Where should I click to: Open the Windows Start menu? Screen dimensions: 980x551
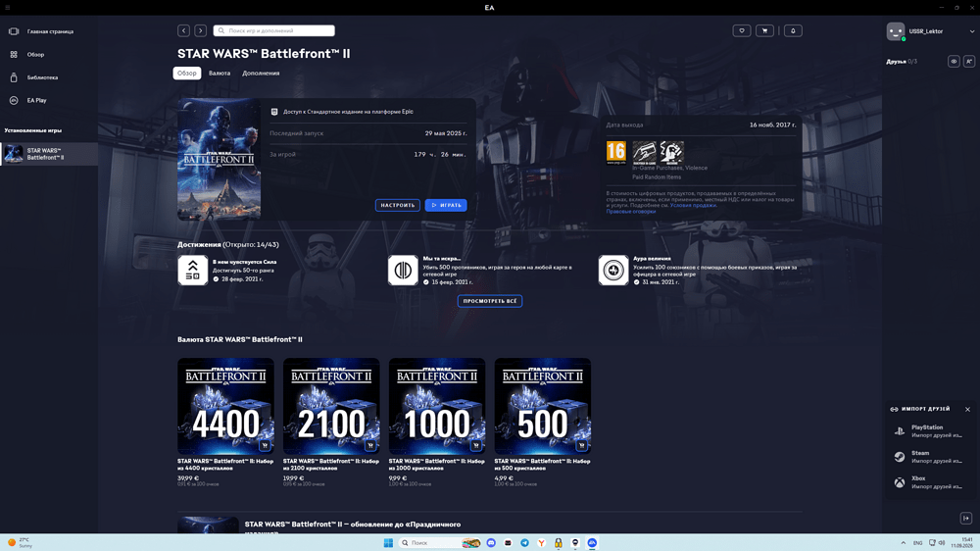tap(388, 542)
